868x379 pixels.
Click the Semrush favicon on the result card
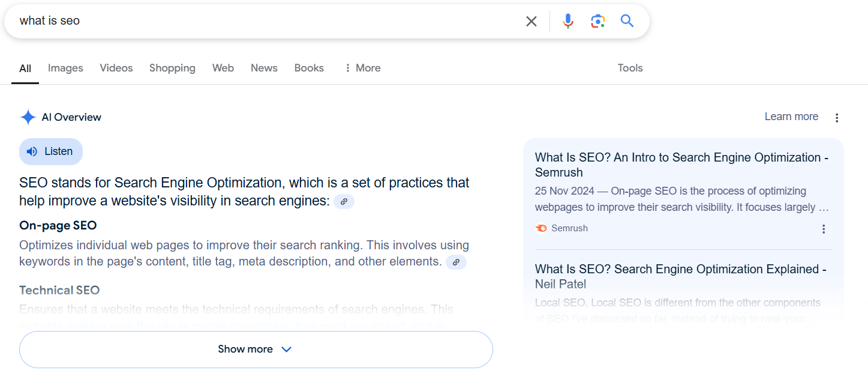point(540,228)
